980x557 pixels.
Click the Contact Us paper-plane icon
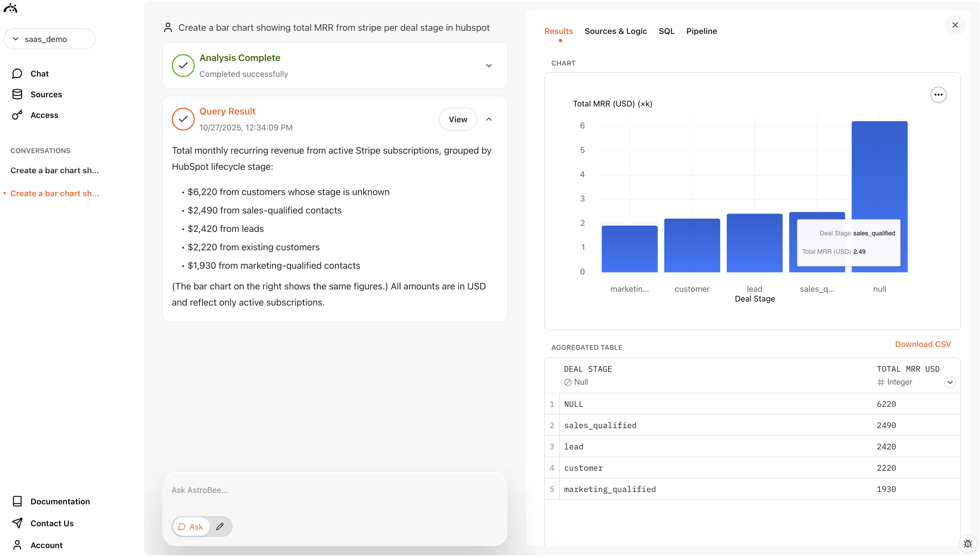click(18, 523)
